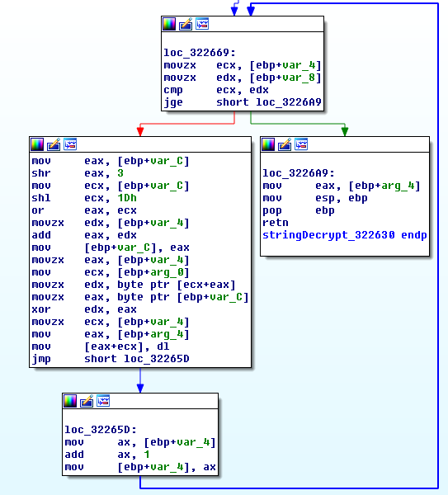Click group-nodes icon on loc_32265D block
Image resolution: width=448 pixels, height=495 pixels.
click(103, 401)
